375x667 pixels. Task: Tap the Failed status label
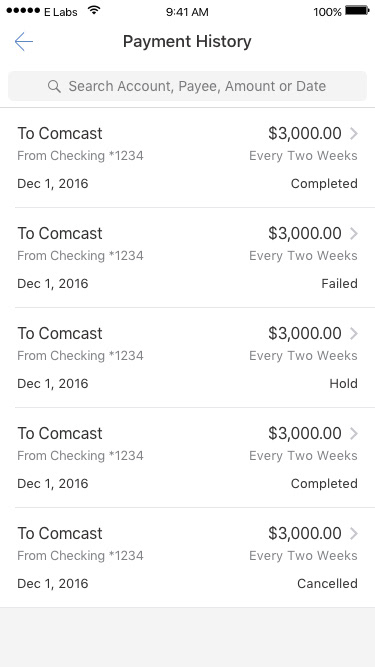tap(339, 284)
